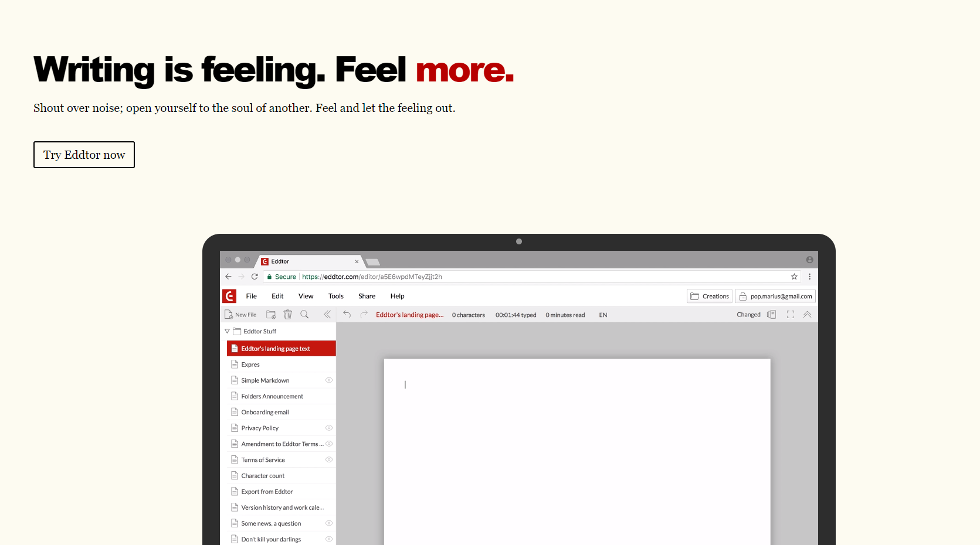
Task: Collapse the sidebar with the double left chevron
Action: tap(327, 315)
